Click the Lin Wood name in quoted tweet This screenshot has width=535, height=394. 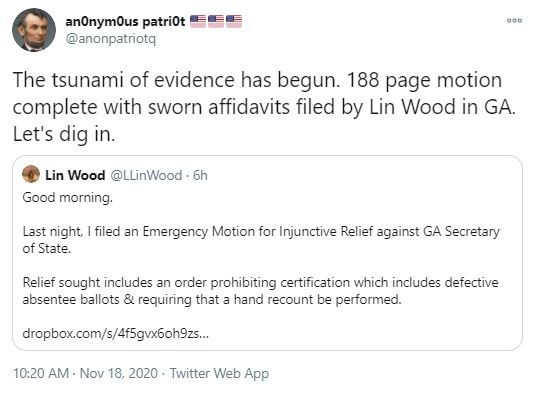click(75, 175)
